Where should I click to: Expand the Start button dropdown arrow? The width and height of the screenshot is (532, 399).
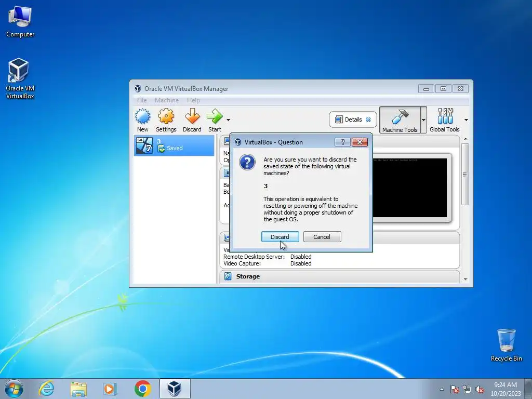(x=229, y=120)
